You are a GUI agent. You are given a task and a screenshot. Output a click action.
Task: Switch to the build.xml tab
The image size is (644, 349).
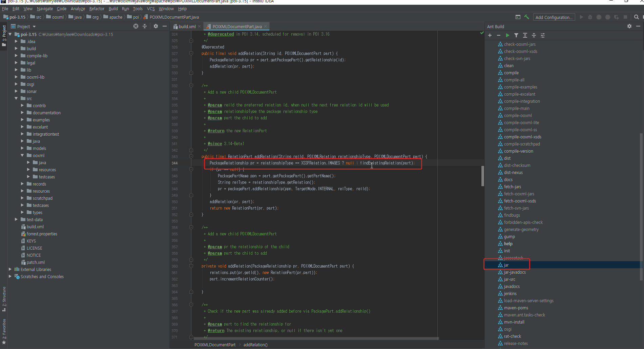[187, 26]
